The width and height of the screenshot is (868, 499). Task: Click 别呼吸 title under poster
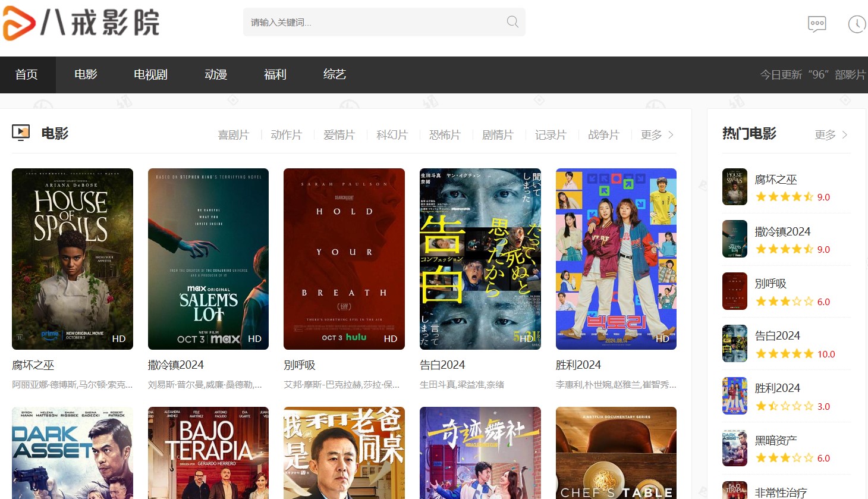(x=300, y=365)
